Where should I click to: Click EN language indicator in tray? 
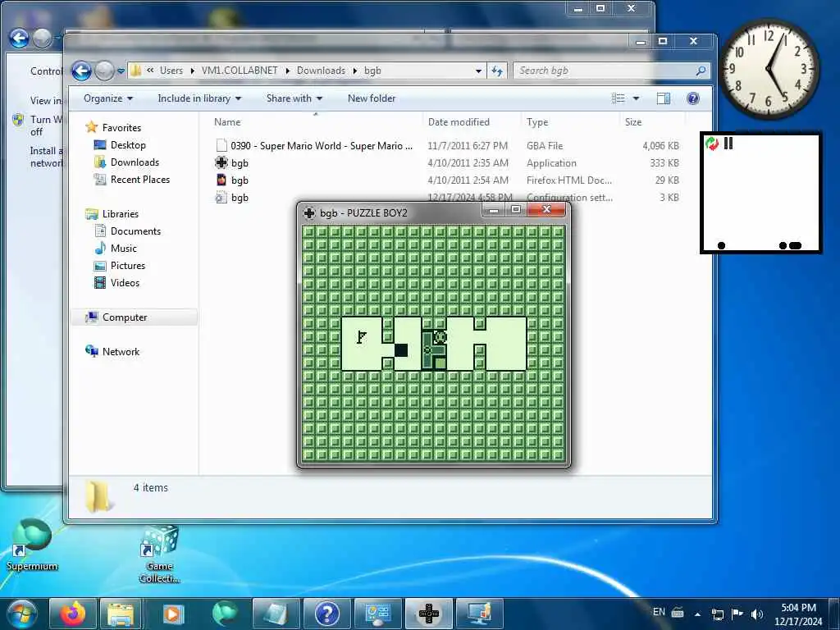659,612
